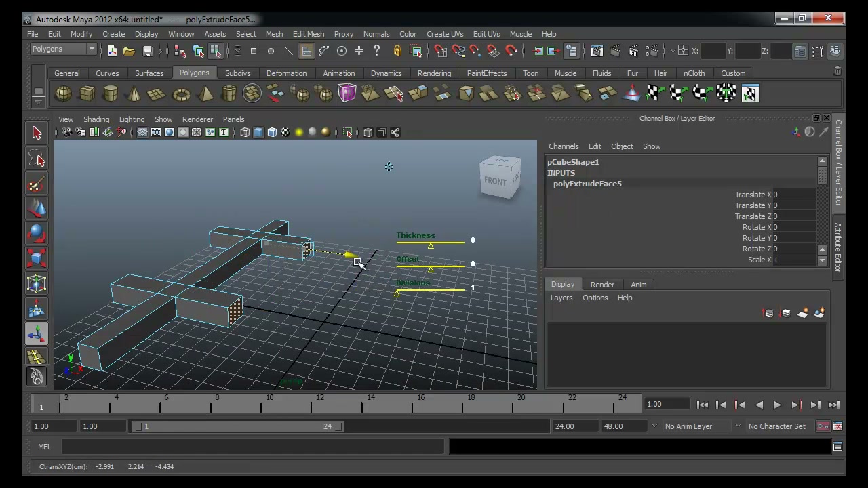Create a polygon cube from shelf
The image size is (868, 488).
click(x=87, y=94)
